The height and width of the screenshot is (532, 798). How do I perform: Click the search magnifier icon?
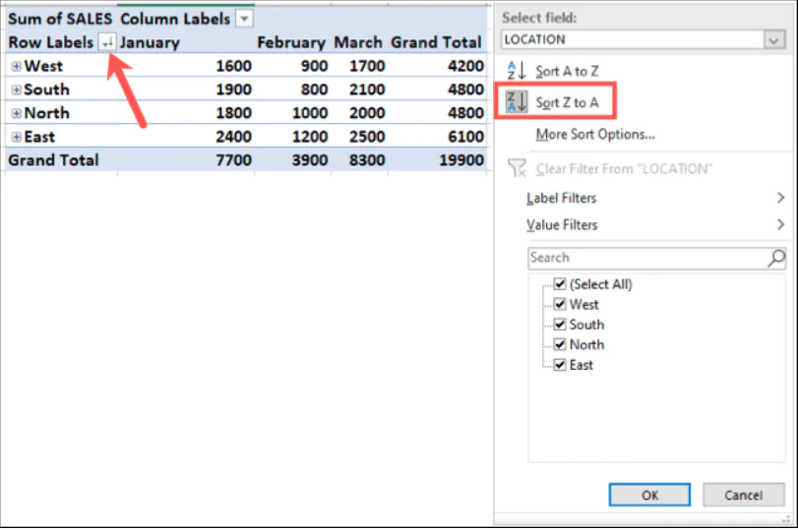pos(776,258)
